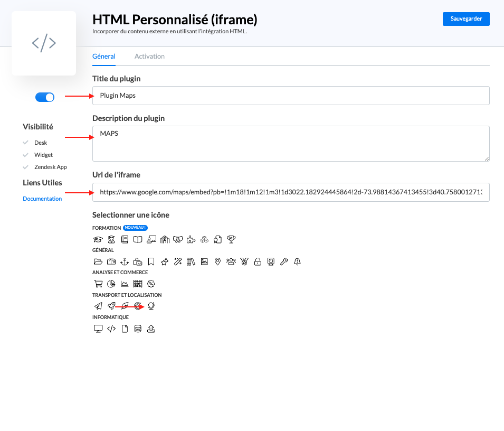The height and width of the screenshot is (431, 504).
Task: Select the globe icon for the plugin
Action: 151,306
